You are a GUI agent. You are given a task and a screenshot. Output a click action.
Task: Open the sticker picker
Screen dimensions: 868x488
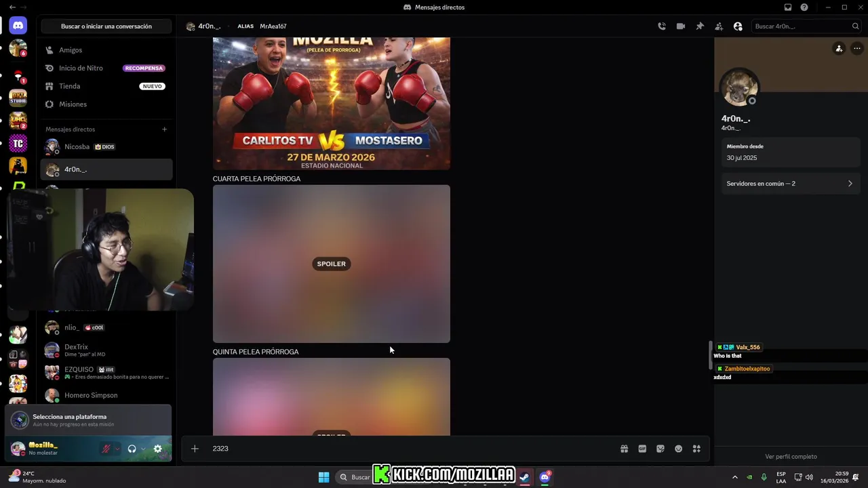[x=660, y=449]
